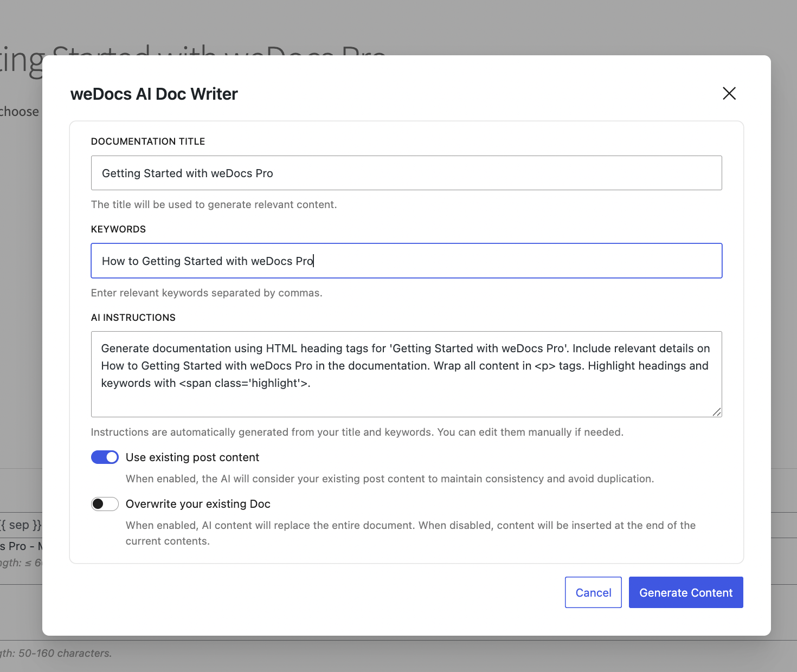Click the 'When enabled, the AI will consider' description
The image size is (797, 672).
click(x=390, y=479)
